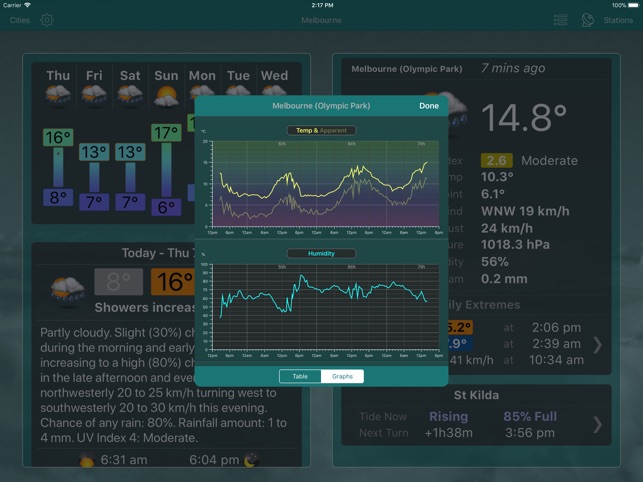The image size is (643, 482).
Task: Tap the St Kilda tide heading
Action: coord(476,395)
